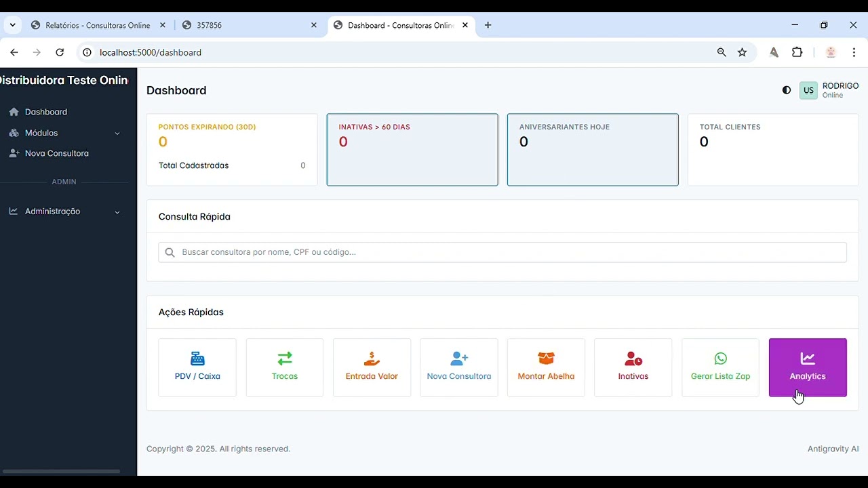Image resolution: width=868 pixels, height=488 pixels.
Task: Reload the dashboard page
Action: 60,52
